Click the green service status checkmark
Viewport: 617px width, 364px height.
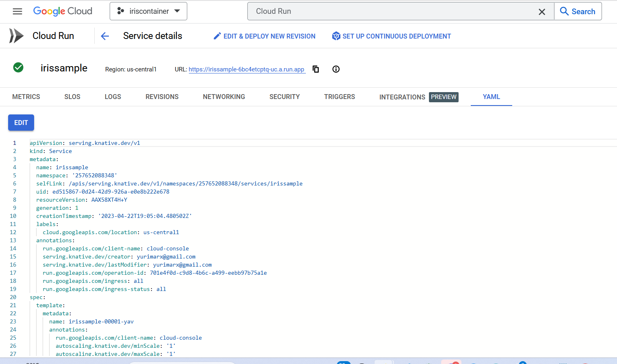pyautogui.click(x=18, y=67)
